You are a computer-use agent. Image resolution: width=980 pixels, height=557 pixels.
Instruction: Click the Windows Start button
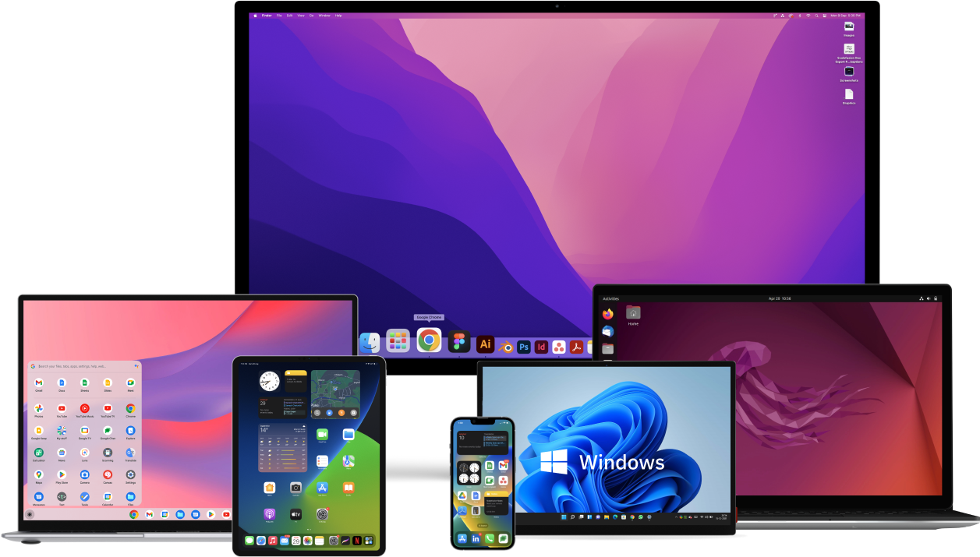click(564, 516)
